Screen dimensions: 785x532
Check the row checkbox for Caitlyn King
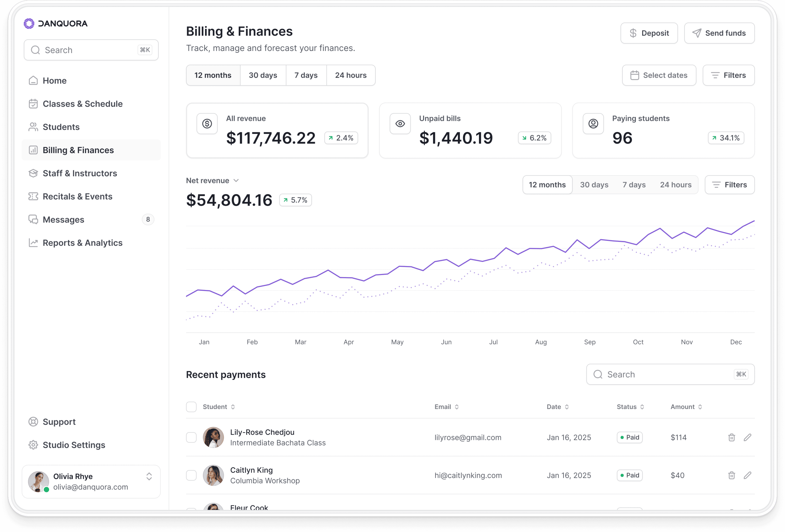[191, 475]
